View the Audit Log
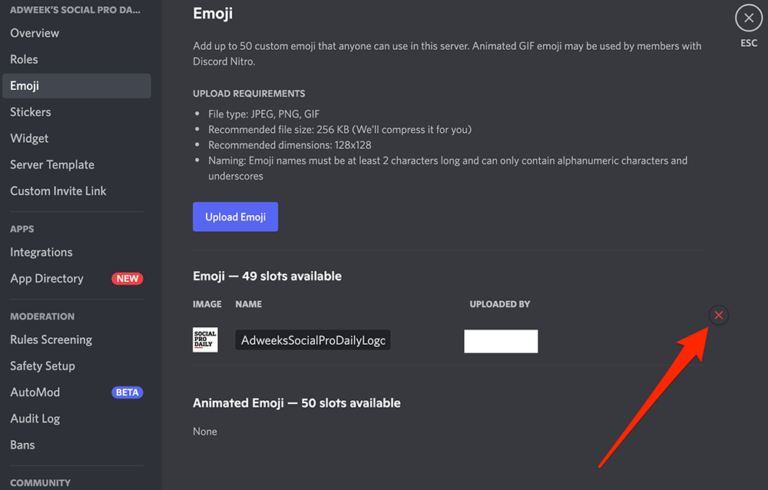 (x=35, y=419)
